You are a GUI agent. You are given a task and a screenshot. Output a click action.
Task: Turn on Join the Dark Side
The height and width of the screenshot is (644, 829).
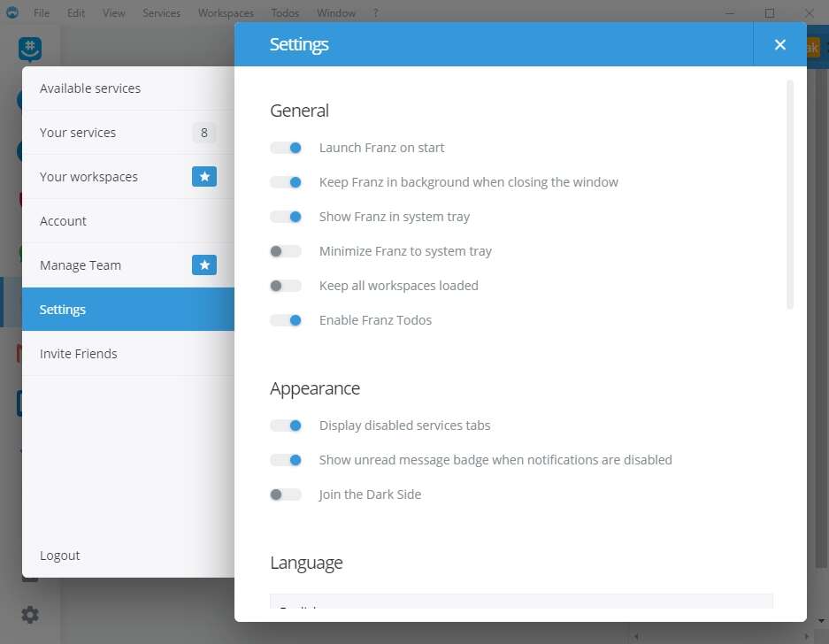coord(286,494)
